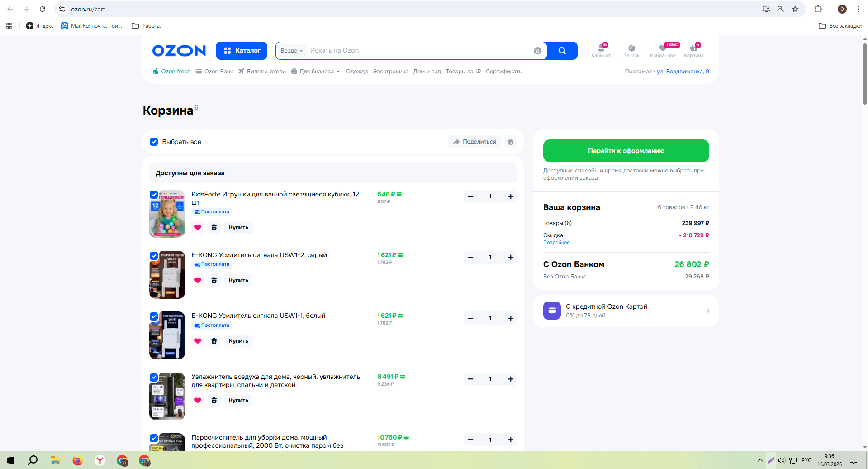Open File Explorer from taskbar
Image resolution: width=868 pixels, height=469 pixels.
pos(55,460)
